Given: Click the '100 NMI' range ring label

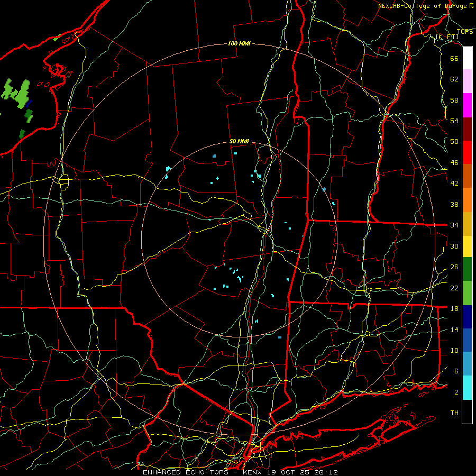Looking at the screenshot, I should coord(239,43).
